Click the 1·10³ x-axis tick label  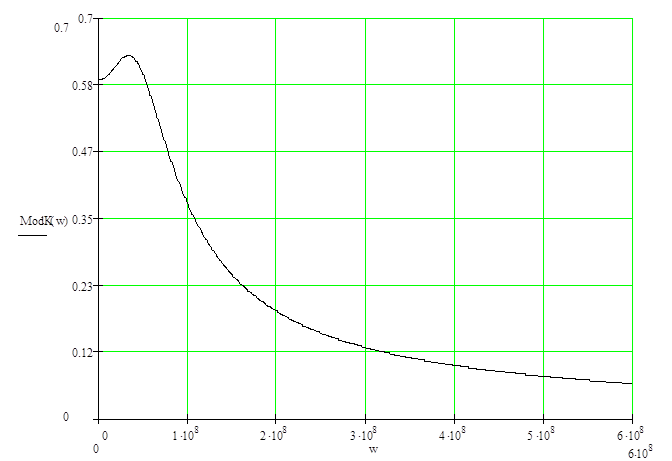click(x=187, y=435)
